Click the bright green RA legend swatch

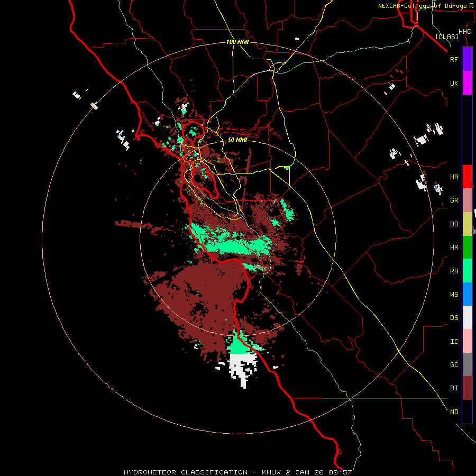pyautogui.click(x=467, y=271)
